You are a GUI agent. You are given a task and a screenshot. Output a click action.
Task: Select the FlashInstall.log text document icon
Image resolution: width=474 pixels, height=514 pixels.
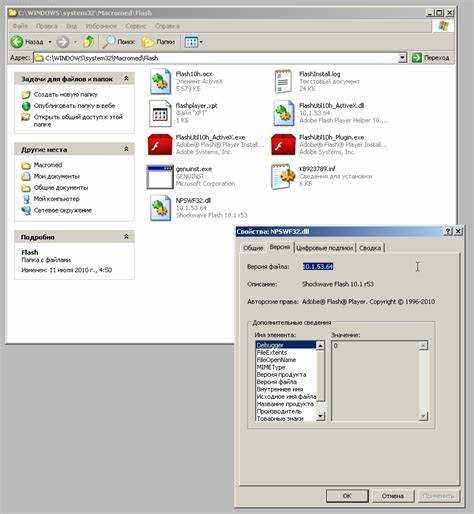(x=283, y=81)
